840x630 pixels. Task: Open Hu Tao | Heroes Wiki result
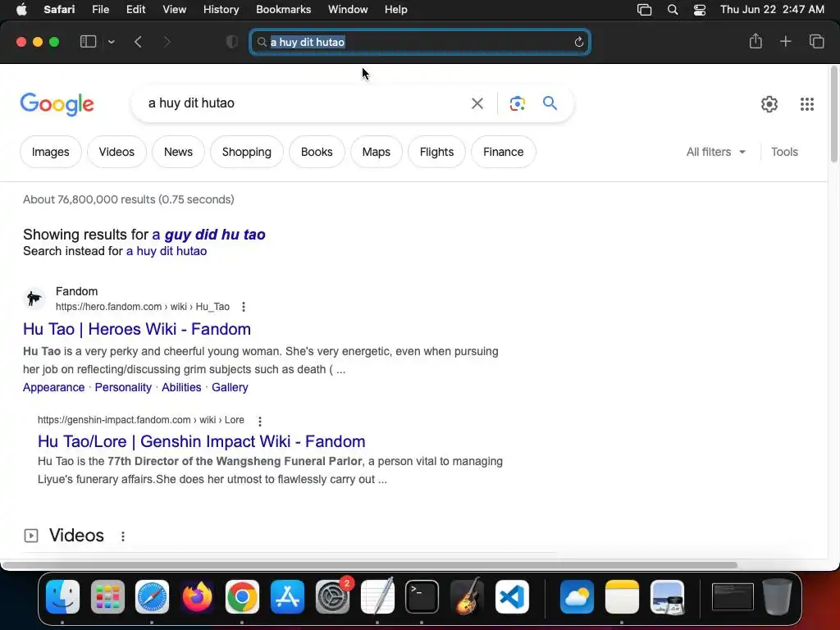[137, 329]
